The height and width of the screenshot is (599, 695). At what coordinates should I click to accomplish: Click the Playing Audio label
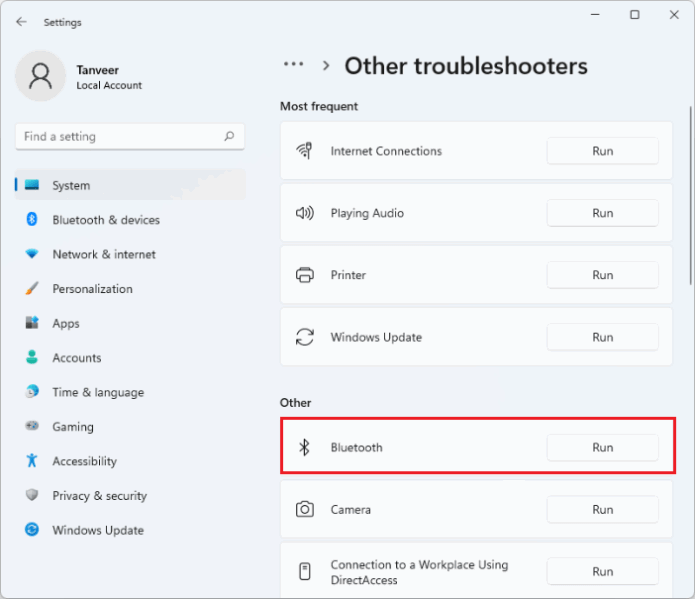[367, 213]
